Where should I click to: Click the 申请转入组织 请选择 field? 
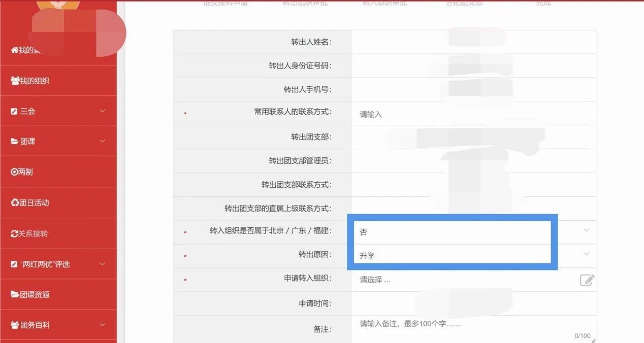coord(462,280)
